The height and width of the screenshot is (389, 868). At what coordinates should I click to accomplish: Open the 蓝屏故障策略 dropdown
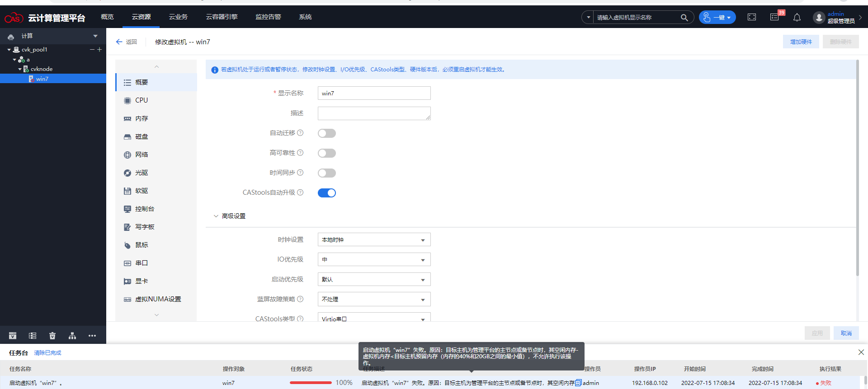(x=374, y=299)
